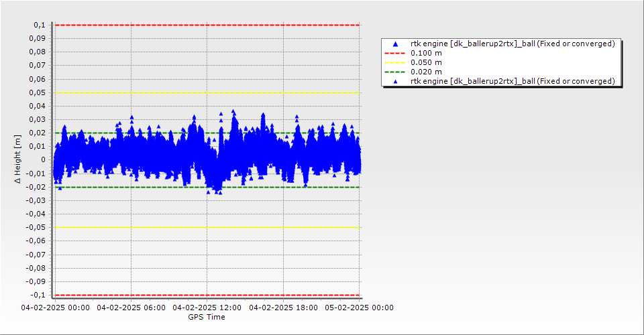Click the green dashed legend line sample

pyautogui.click(x=395, y=72)
